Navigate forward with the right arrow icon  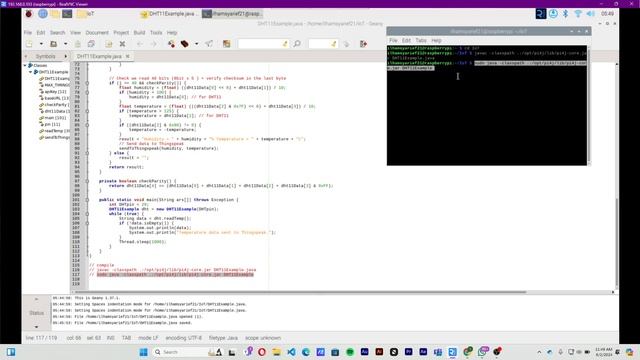coord(153,44)
